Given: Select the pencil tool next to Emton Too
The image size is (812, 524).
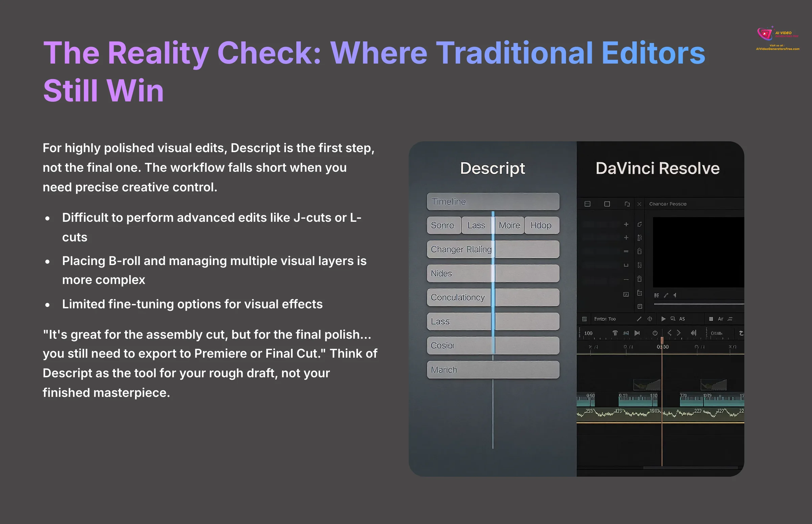Looking at the screenshot, I should click(639, 319).
